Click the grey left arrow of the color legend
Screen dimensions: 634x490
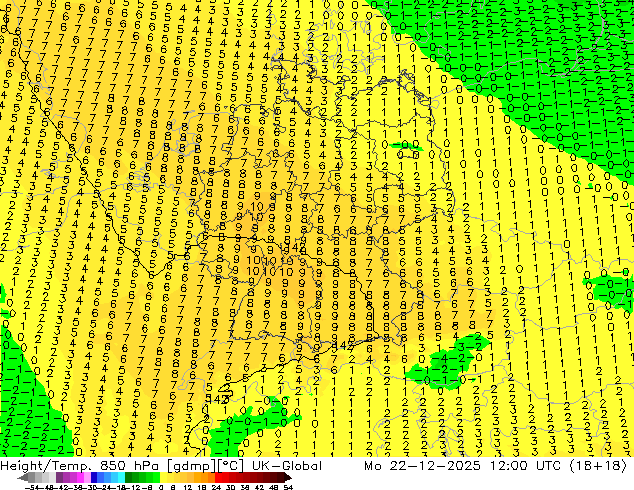[x=23, y=478]
